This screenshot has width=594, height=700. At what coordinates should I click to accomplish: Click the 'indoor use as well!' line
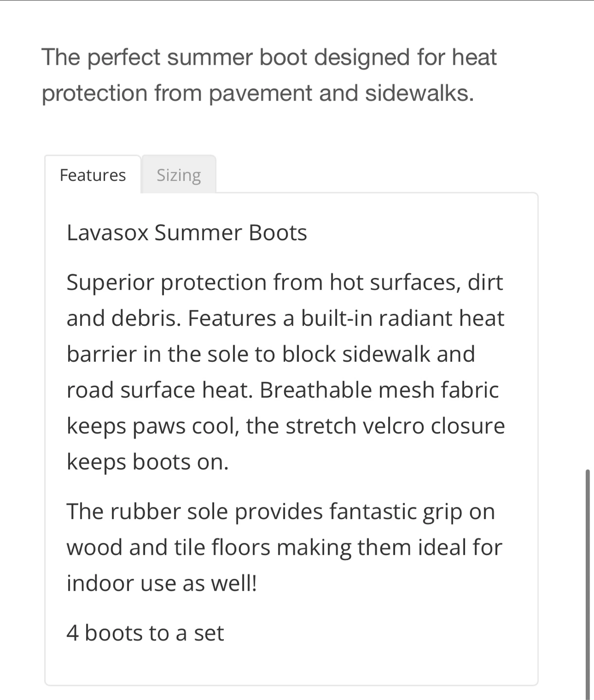click(162, 583)
